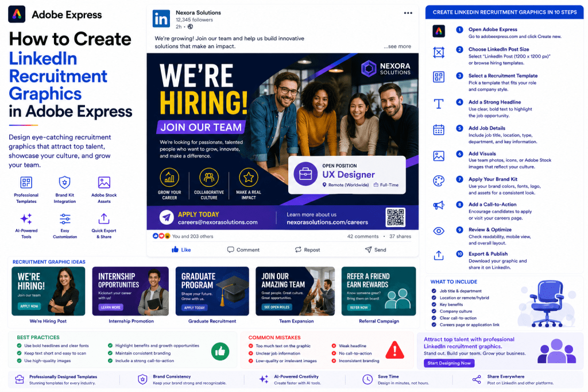Click the LinkedIn logo in the post header

[x=161, y=19]
